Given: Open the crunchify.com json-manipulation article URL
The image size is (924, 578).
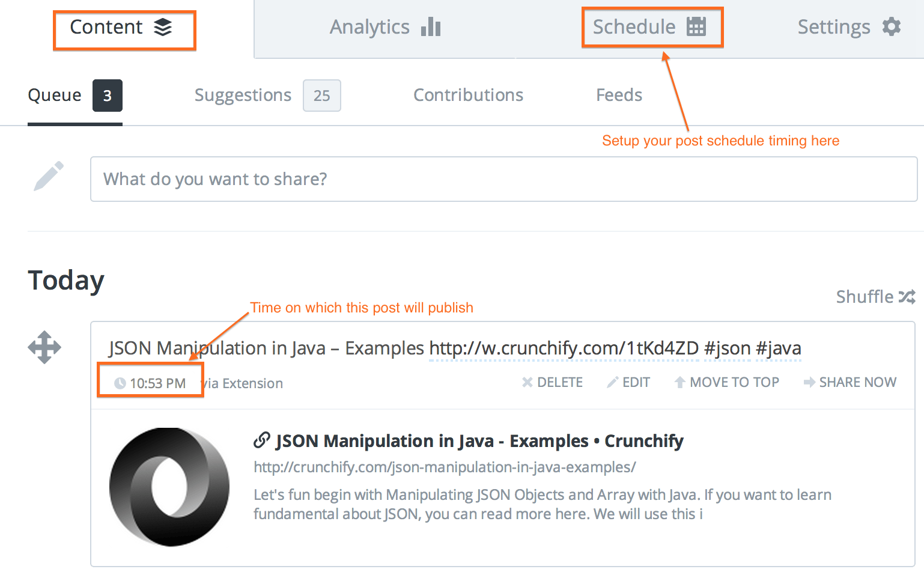Looking at the screenshot, I should pos(445,467).
